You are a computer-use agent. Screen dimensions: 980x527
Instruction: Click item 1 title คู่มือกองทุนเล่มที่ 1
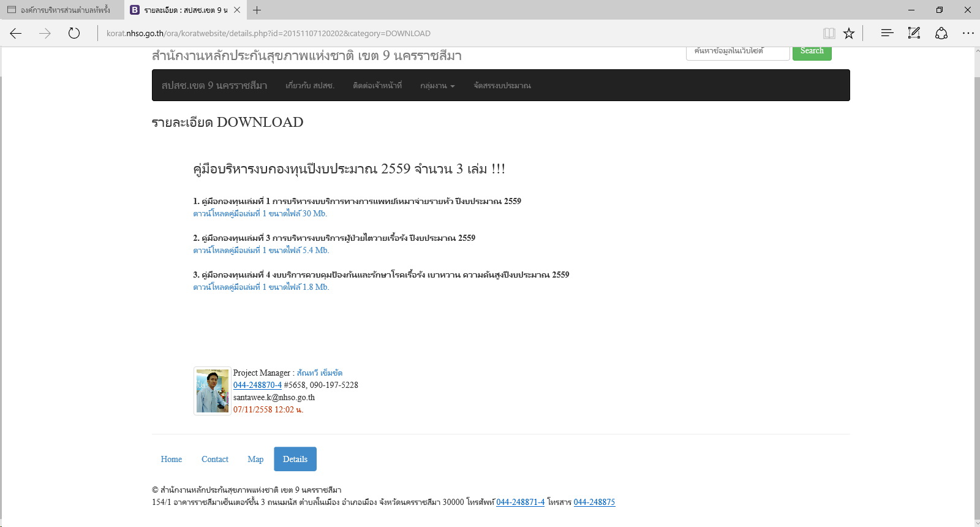[x=357, y=201]
